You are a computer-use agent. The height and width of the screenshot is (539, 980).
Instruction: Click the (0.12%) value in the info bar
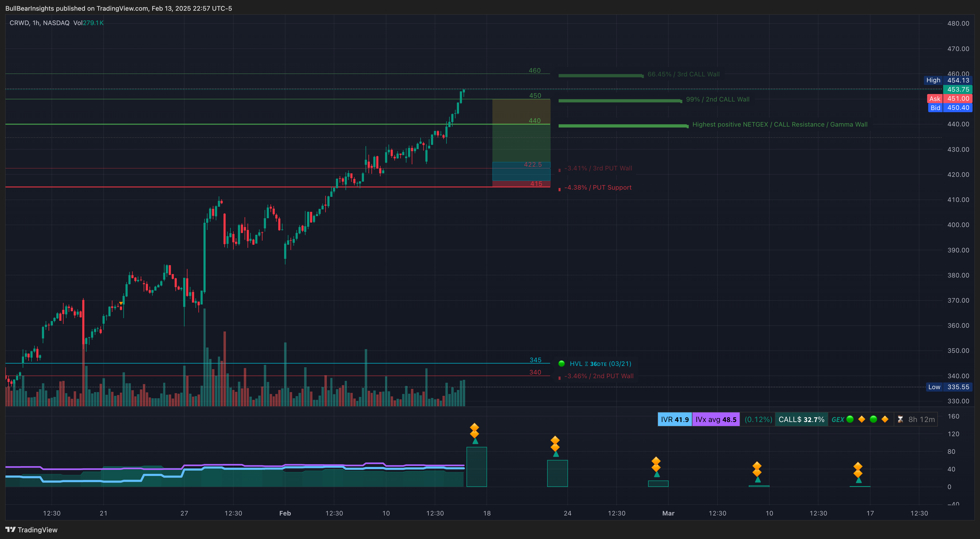pyautogui.click(x=758, y=420)
